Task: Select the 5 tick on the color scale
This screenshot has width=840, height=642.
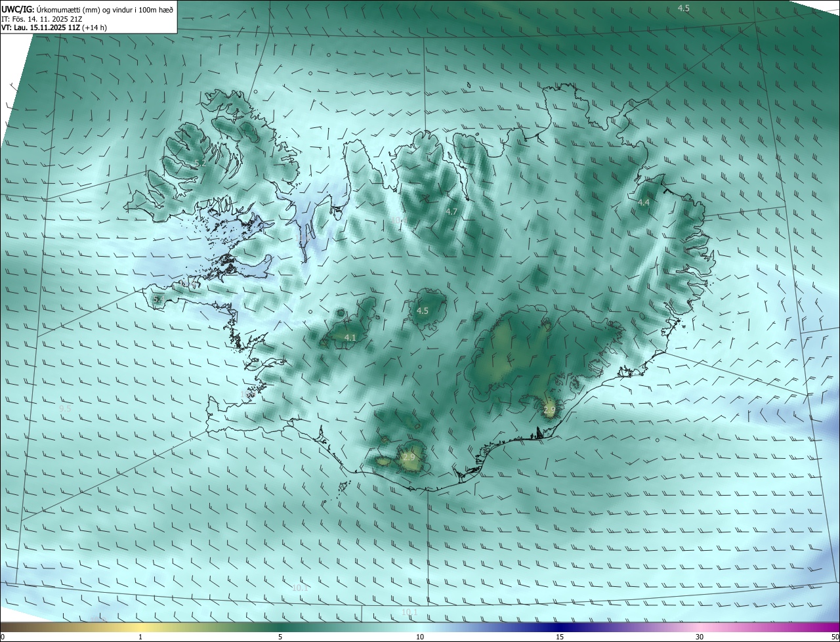Action: click(x=280, y=637)
